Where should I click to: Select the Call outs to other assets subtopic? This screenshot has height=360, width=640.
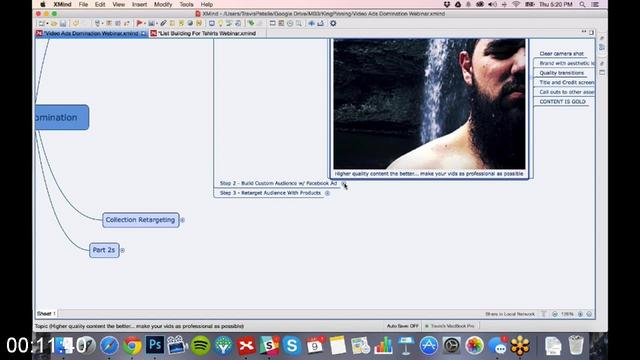click(x=567, y=92)
